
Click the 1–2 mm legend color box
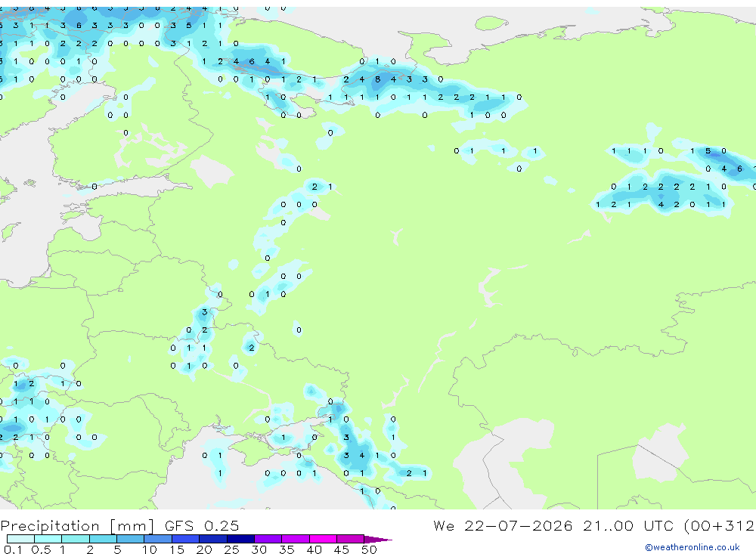coord(76,539)
